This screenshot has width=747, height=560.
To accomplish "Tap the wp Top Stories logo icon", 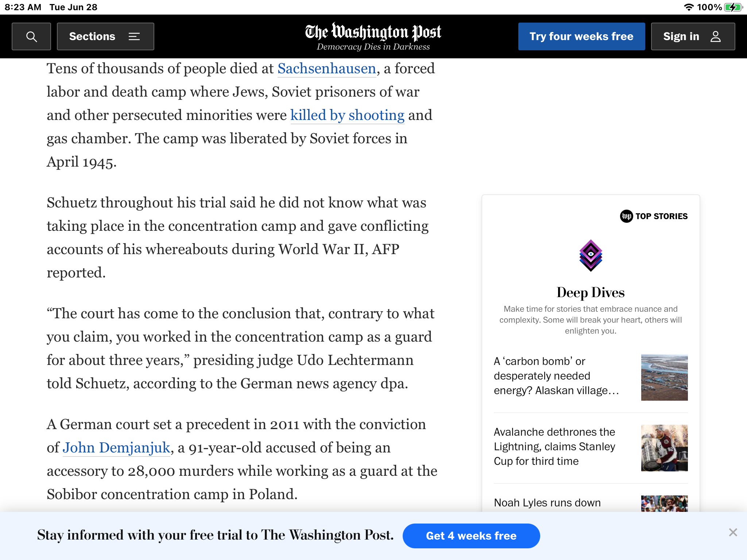I will tap(626, 216).
